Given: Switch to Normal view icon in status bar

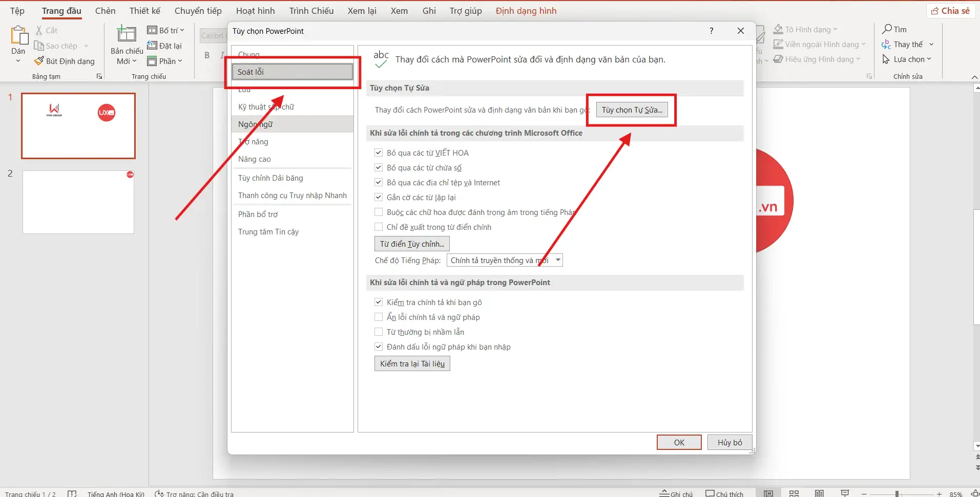Looking at the screenshot, I should (x=768, y=493).
